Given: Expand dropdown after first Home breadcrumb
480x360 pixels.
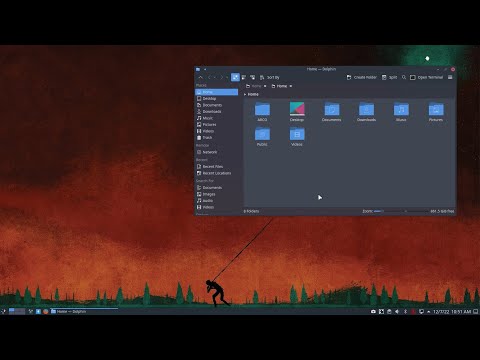Looking at the screenshot, I should pyautogui.click(x=265, y=86).
